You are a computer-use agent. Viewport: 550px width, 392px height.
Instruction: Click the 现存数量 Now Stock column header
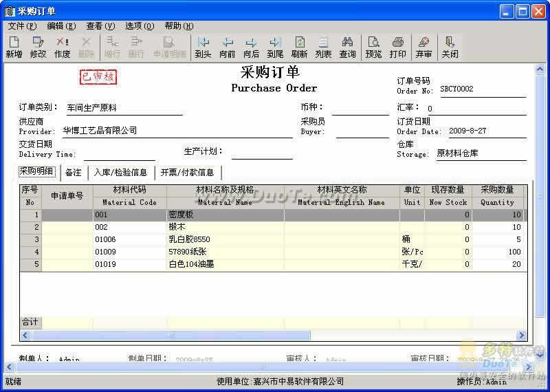click(448, 196)
